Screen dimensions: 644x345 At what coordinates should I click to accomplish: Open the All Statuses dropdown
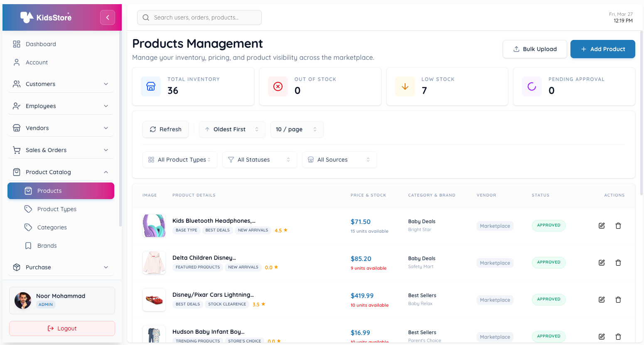[x=259, y=159]
